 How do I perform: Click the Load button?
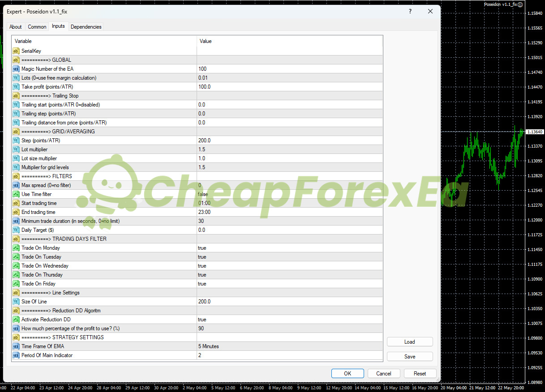point(410,342)
